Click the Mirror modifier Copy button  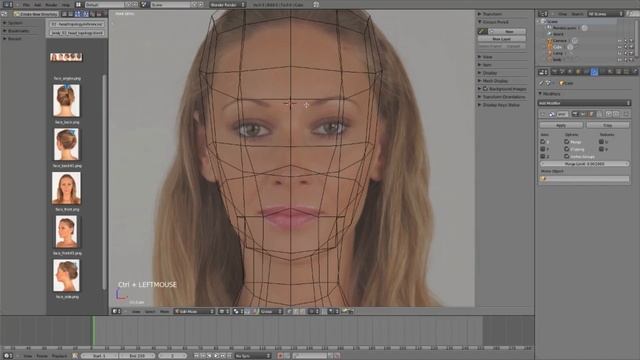[608, 125]
